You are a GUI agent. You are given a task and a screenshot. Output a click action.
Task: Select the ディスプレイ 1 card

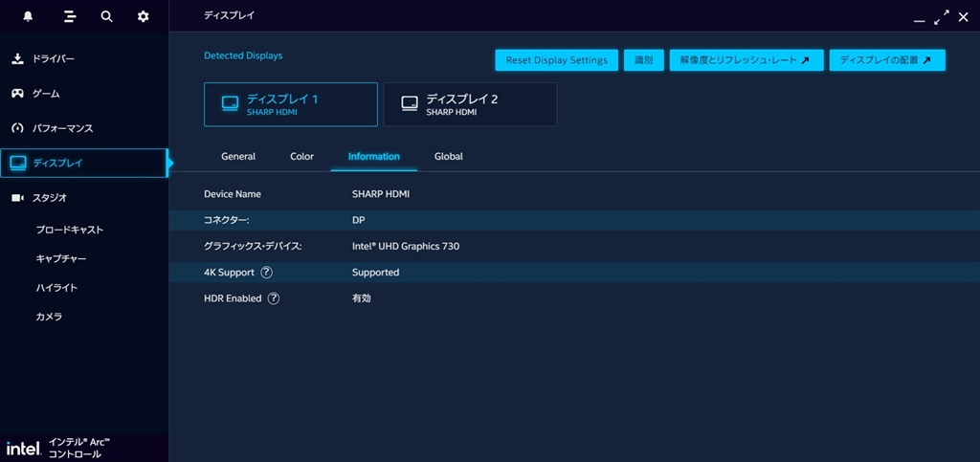291,104
